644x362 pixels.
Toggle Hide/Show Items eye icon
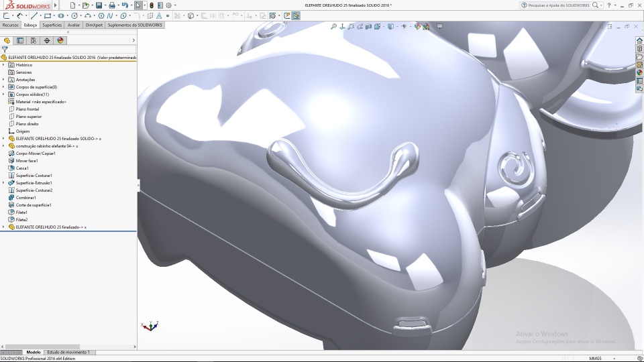click(x=404, y=26)
